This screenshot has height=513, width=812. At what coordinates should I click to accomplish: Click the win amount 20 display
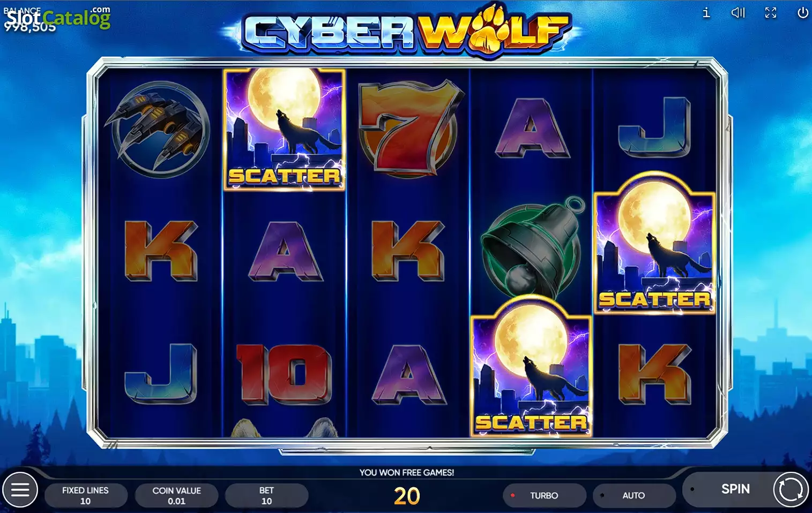(x=407, y=496)
